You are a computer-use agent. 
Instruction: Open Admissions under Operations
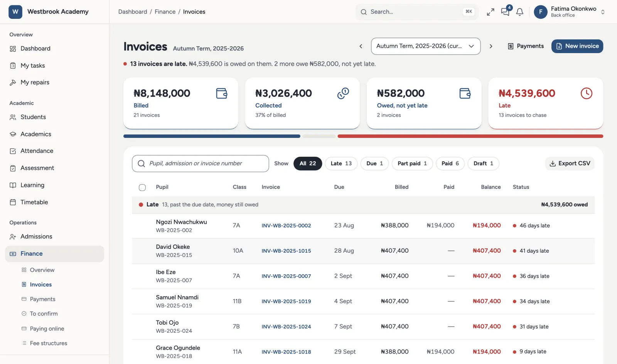55,237
